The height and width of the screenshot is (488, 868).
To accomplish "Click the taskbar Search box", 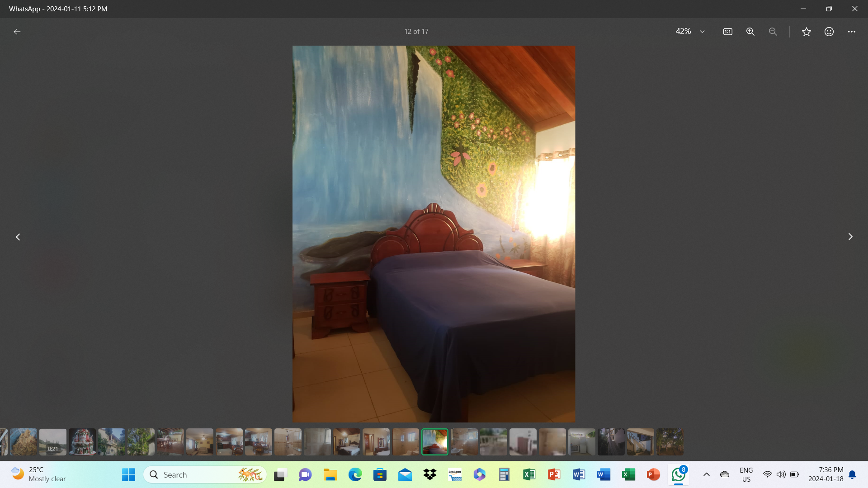I will click(205, 474).
